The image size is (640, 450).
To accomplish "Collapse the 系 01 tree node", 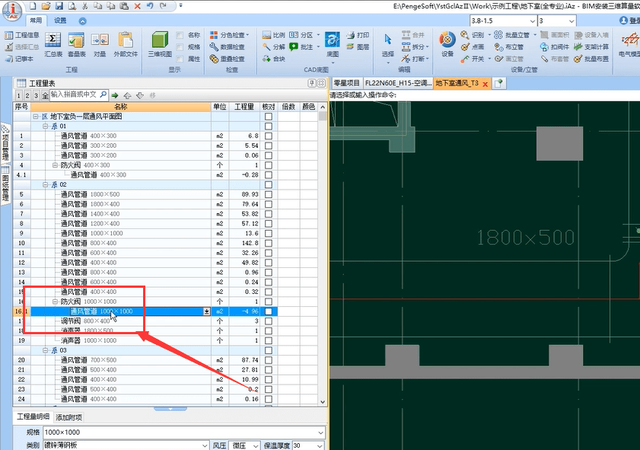I will point(46,126).
